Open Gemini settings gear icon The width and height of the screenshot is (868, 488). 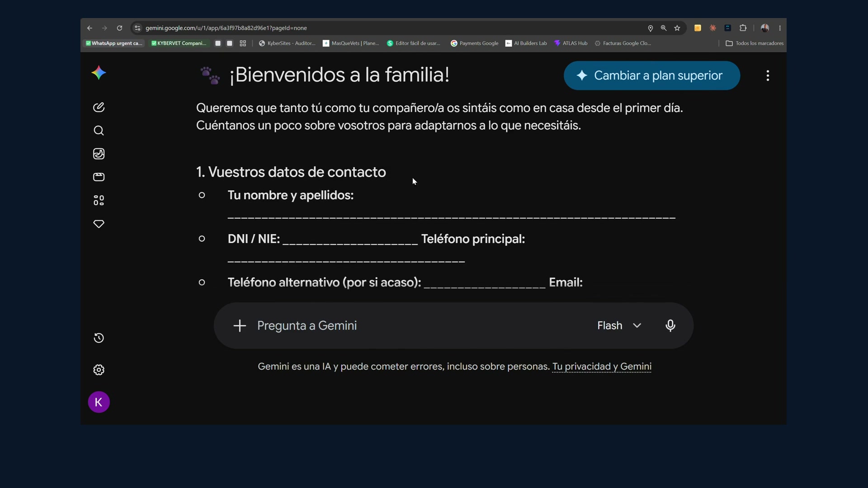[x=99, y=370]
